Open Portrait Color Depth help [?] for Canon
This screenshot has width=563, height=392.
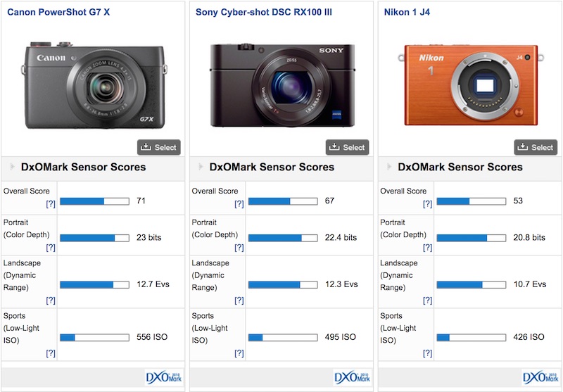point(51,247)
